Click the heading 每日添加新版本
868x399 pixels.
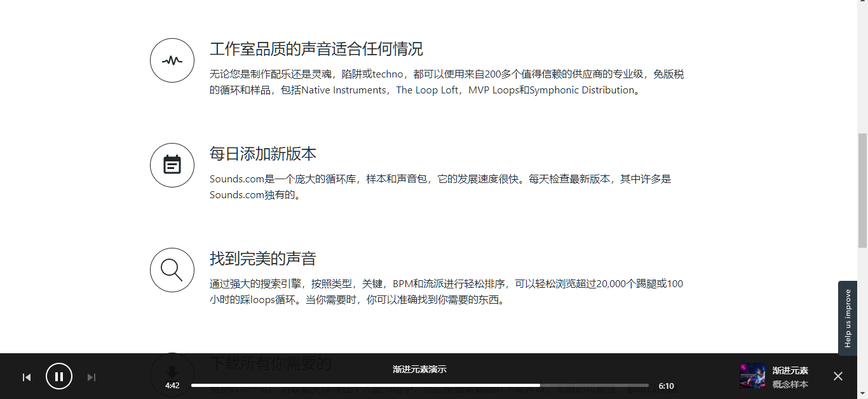click(x=263, y=154)
